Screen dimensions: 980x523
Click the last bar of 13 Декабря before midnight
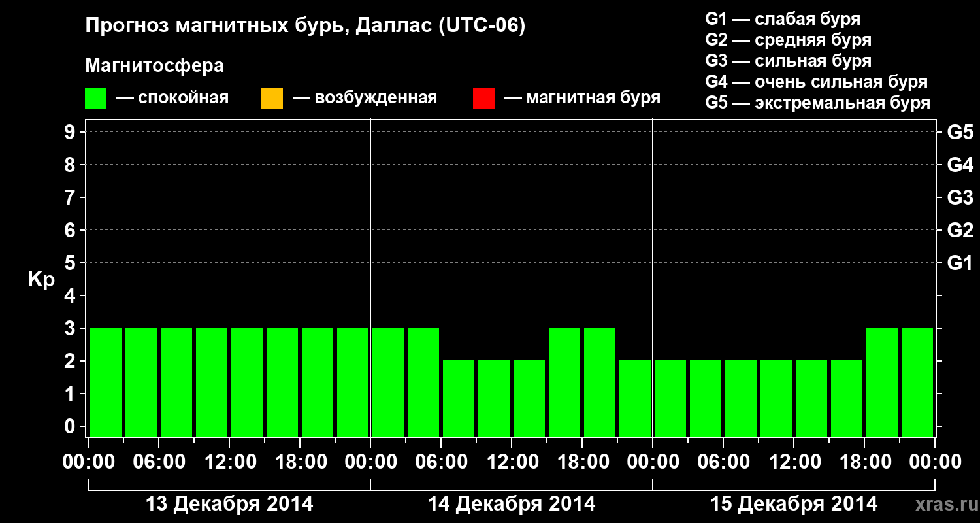coord(353,382)
